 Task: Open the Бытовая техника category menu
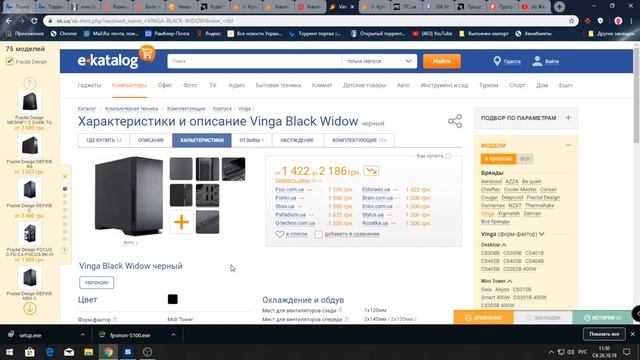278,85
